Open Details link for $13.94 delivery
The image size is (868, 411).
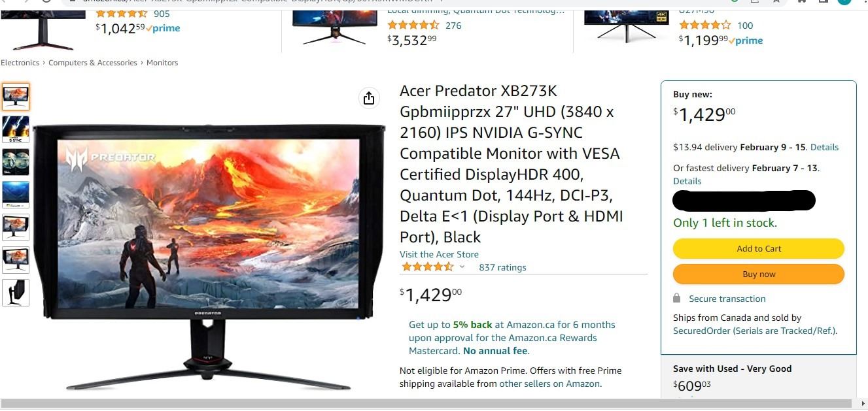point(824,147)
